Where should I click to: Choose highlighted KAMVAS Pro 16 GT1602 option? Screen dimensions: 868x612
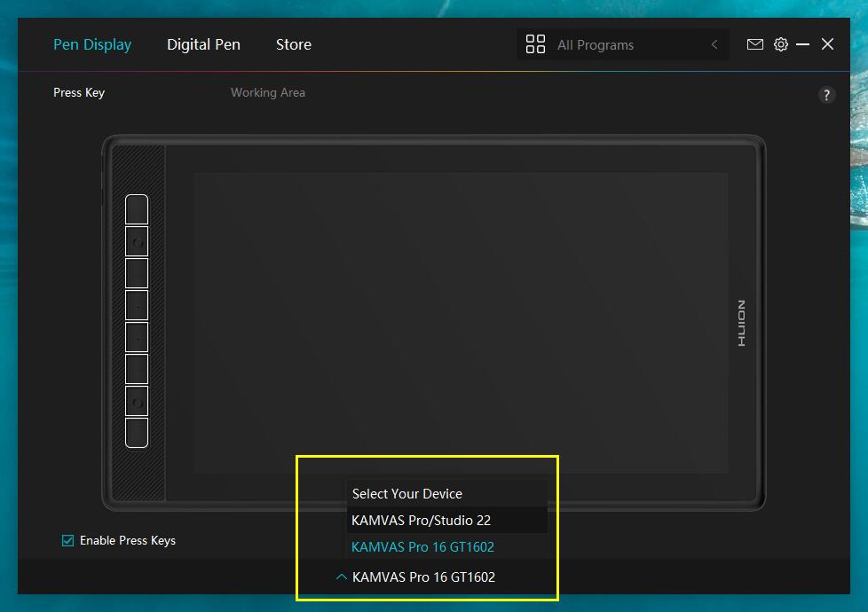[x=446, y=546]
